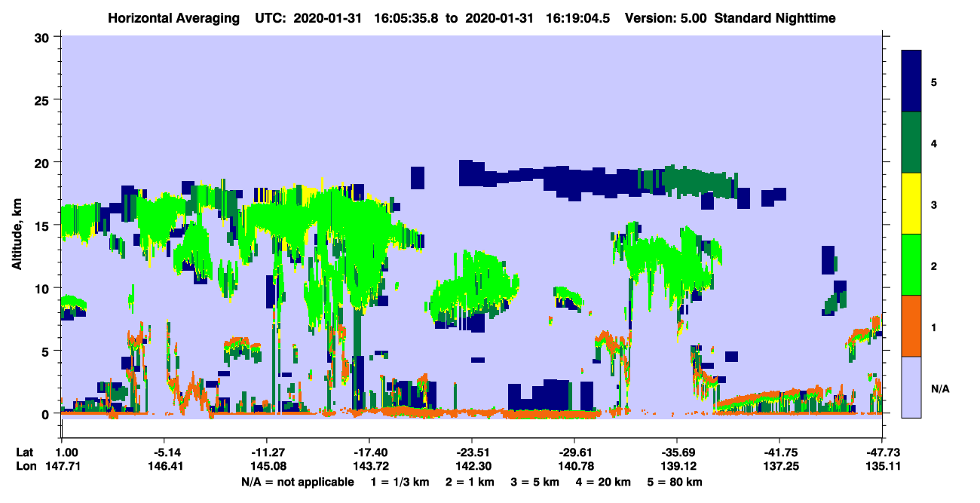This screenshot has width=980, height=503.
Task: Click the '5 = 80 km' legend note
Action: tap(676, 482)
